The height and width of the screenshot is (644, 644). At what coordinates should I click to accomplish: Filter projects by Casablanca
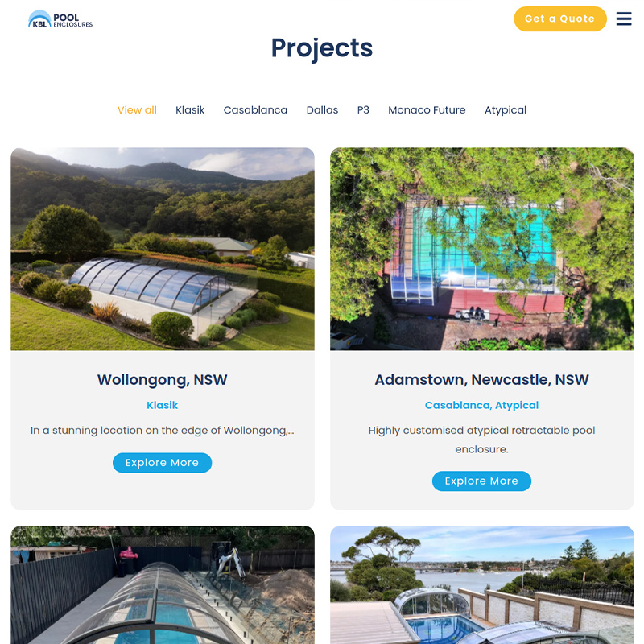point(255,110)
